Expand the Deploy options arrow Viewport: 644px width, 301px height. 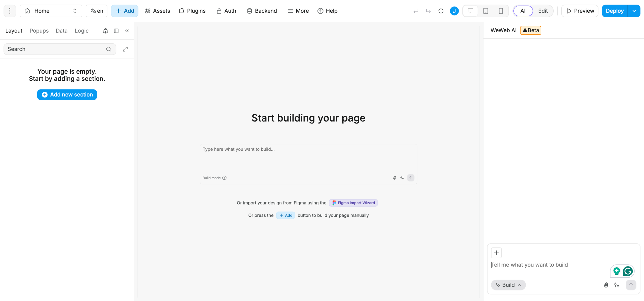click(x=634, y=11)
